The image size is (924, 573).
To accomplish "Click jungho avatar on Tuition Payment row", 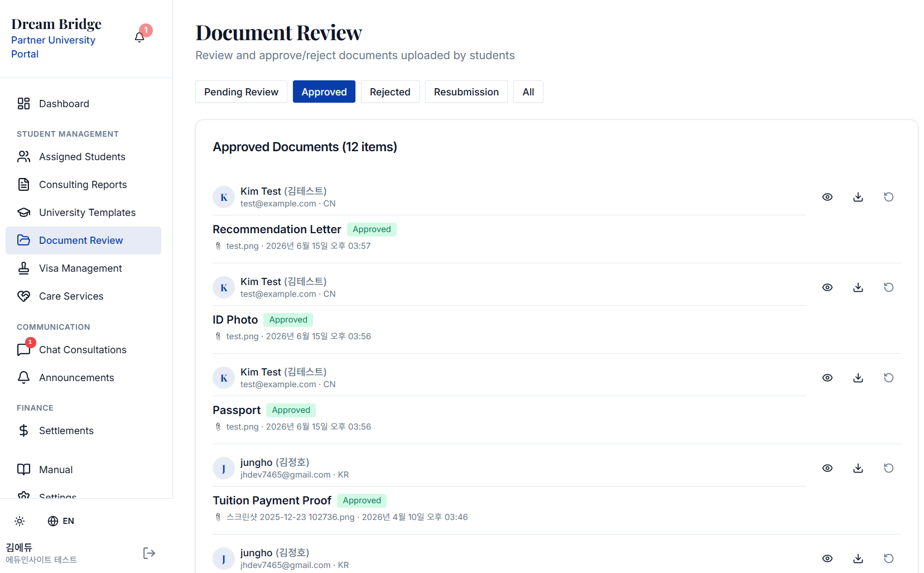I will 224,468.
